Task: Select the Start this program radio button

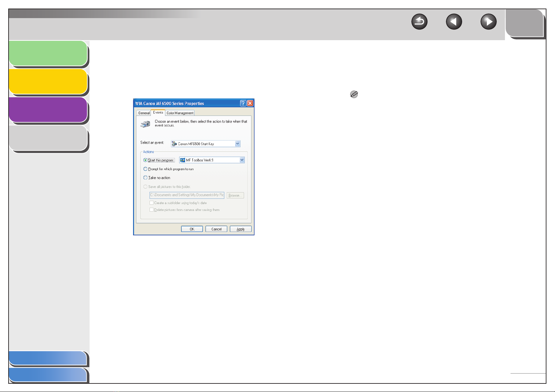Action: (145, 160)
